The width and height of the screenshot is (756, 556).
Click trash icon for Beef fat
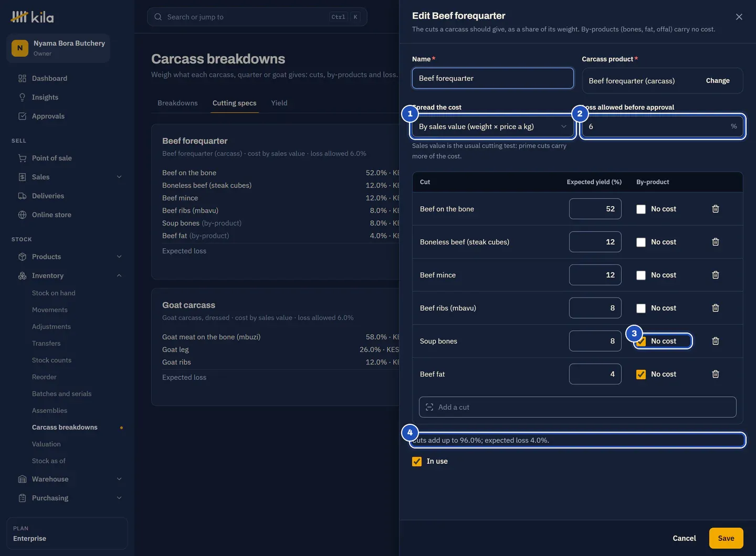(x=715, y=374)
